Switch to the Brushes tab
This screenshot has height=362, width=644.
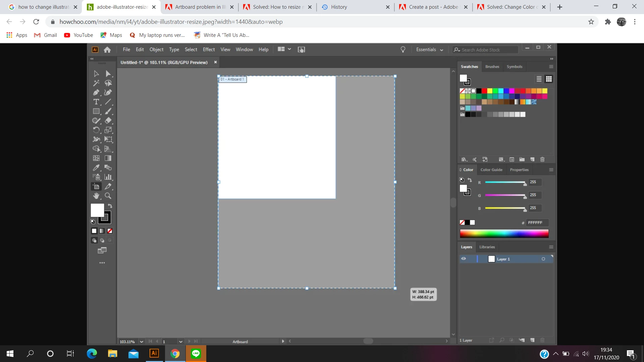click(x=492, y=67)
